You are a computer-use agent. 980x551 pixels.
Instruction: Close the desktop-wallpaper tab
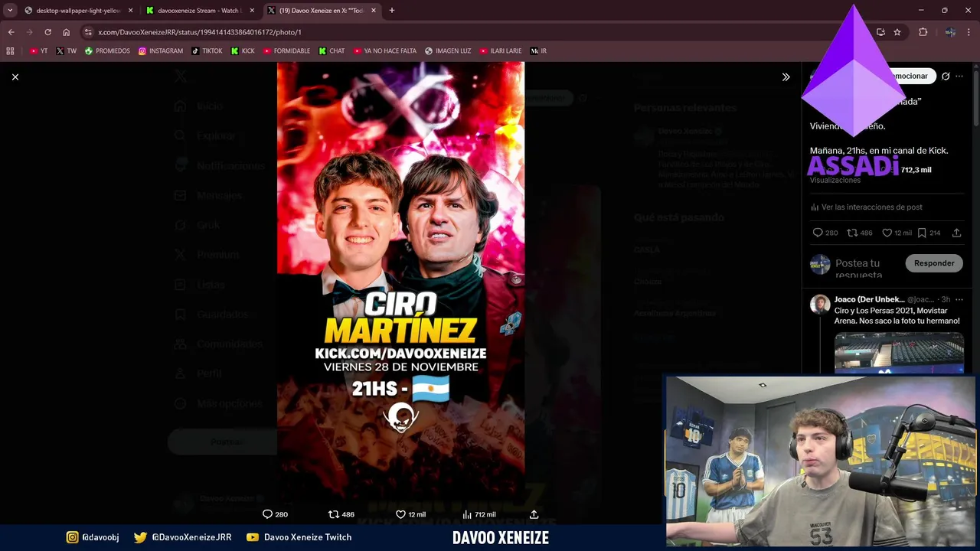pyautogui.click(x=130, y=11)
